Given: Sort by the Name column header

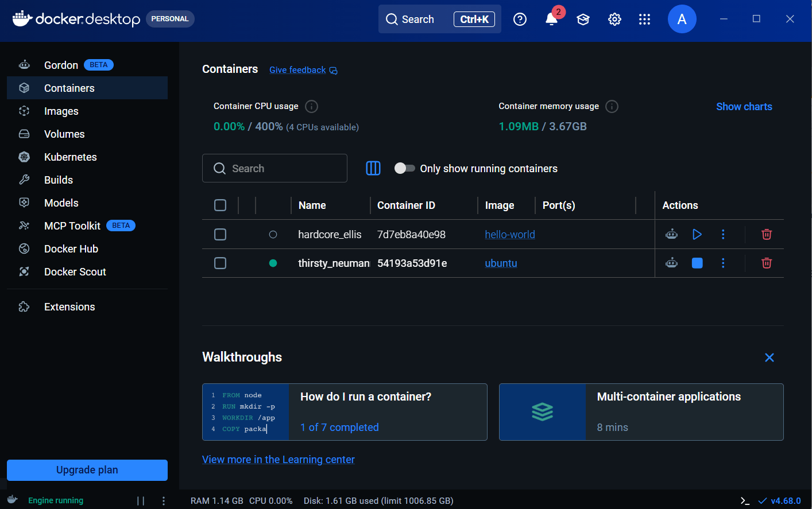Looking at the screenshot, I should click(x=312, y=205).
